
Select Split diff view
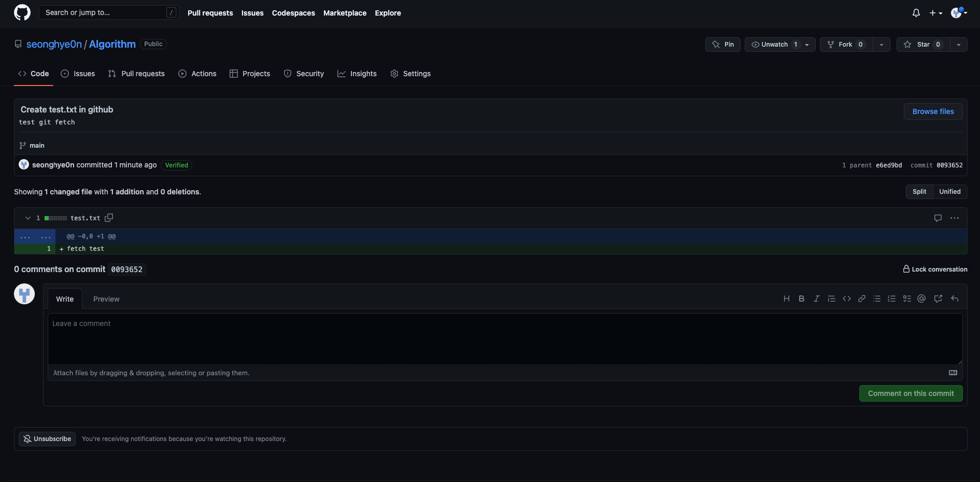pos(919,192)
